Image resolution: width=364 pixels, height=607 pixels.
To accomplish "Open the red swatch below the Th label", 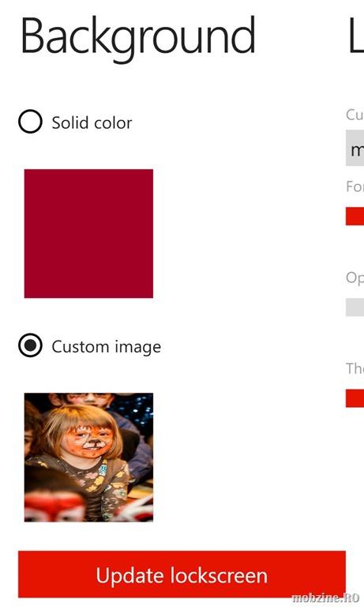I will click(355, 398).
